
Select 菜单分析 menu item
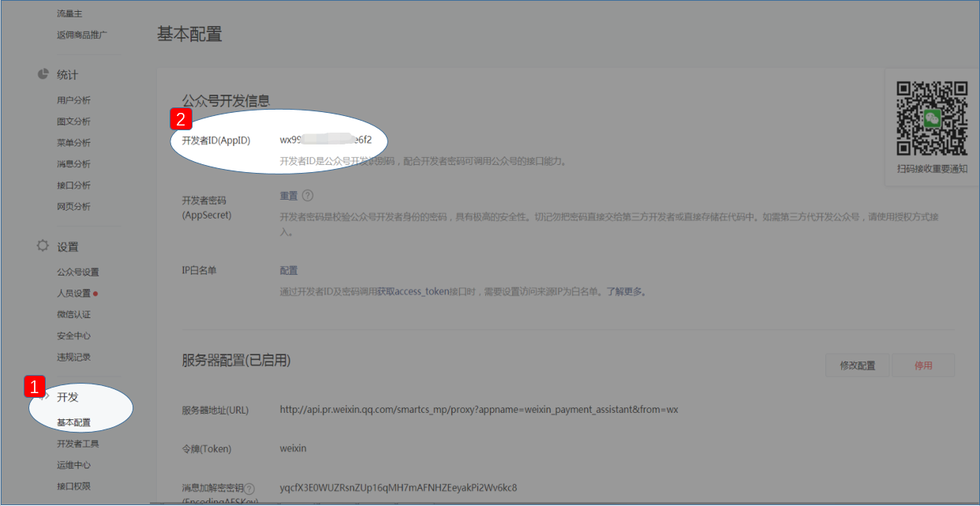pos(73,143)
